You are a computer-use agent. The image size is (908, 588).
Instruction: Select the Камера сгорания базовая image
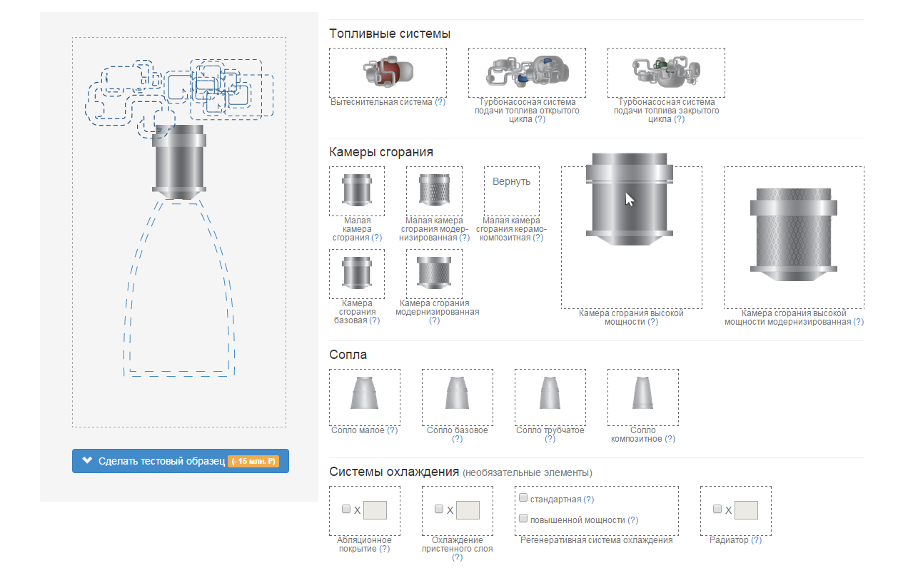tap(356, 273)
